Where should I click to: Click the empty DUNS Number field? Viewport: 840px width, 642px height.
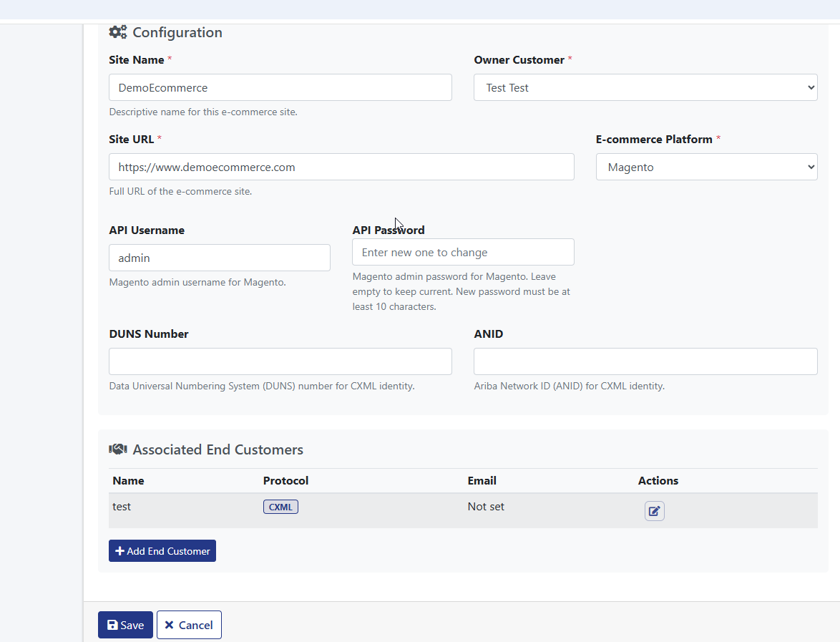[280, 361]
